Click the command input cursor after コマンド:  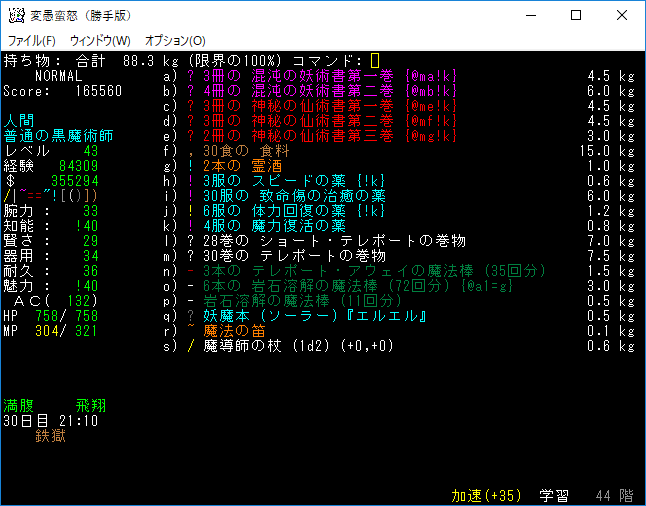pos(375,61)
